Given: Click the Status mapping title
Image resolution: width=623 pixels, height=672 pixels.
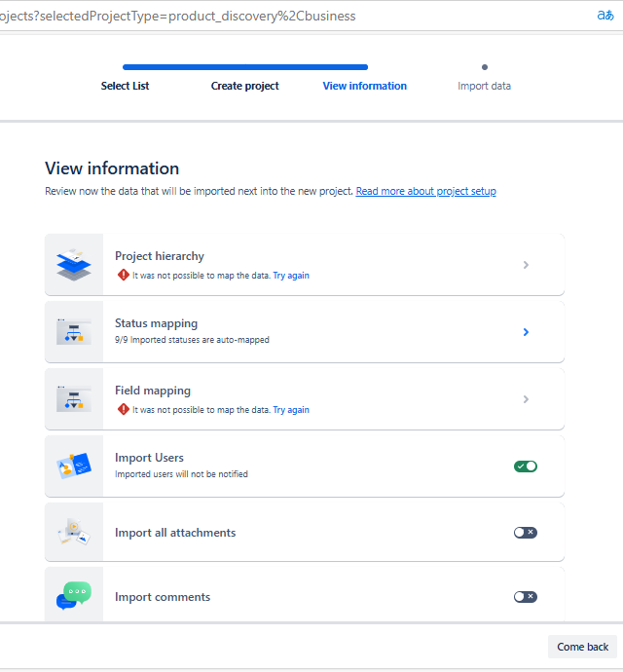Looking at the screenshot, I should (x=156, y=323).
